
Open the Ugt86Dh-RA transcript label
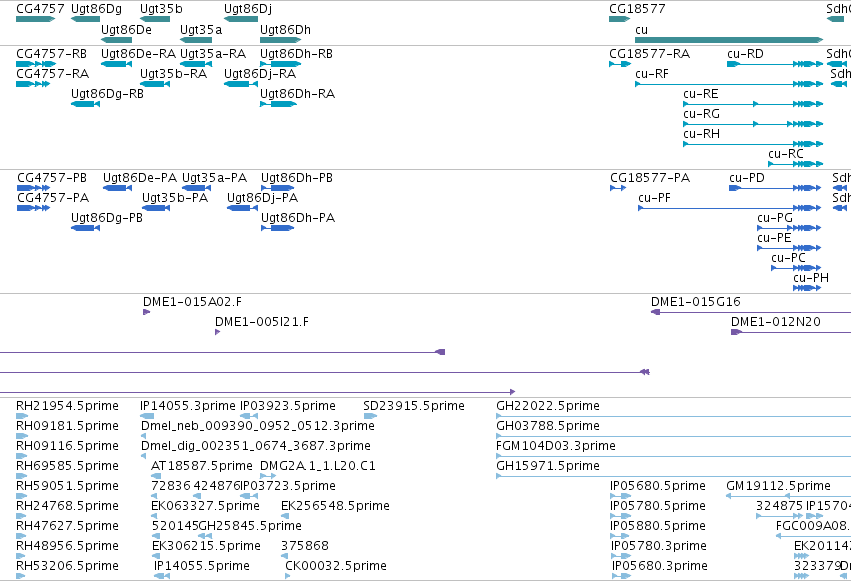point(297,94)
